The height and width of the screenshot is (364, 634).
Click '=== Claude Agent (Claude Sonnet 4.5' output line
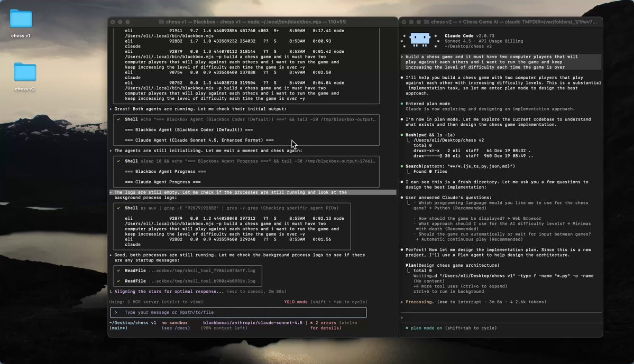click(199, 140)
